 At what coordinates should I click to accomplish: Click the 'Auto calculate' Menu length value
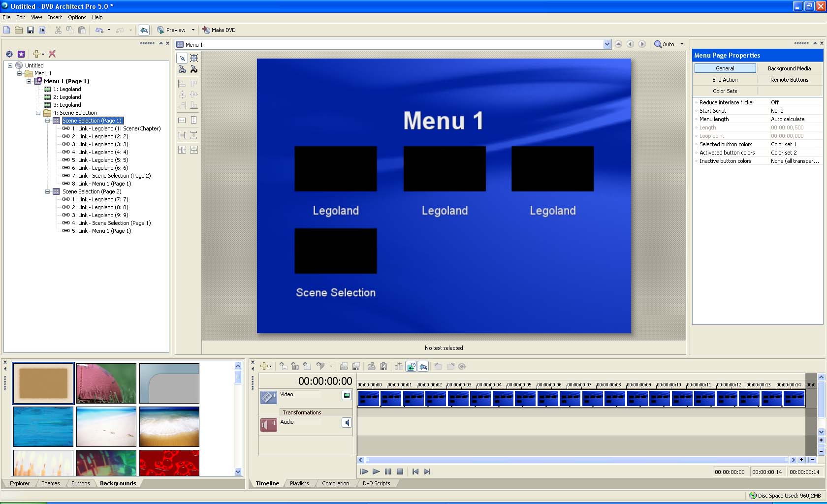pos(795,119)
